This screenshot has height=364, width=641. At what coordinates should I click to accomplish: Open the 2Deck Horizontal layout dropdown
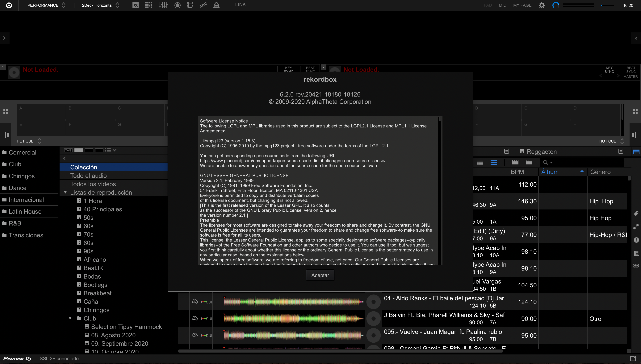point(101,5)
